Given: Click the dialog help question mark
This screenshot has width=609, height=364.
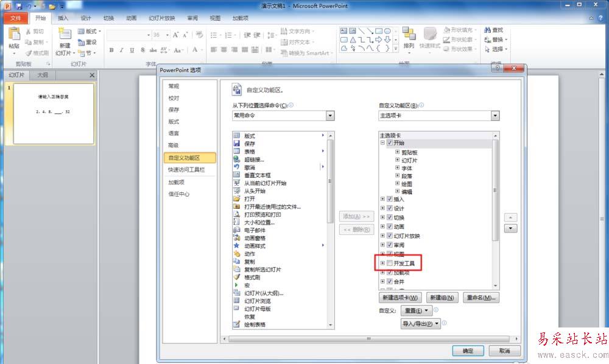Looking at the screenshot, I should [x=497, y=68].
